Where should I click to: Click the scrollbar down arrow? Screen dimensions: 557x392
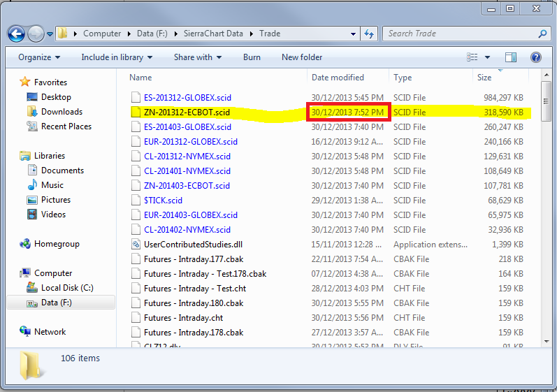point(547,342)
